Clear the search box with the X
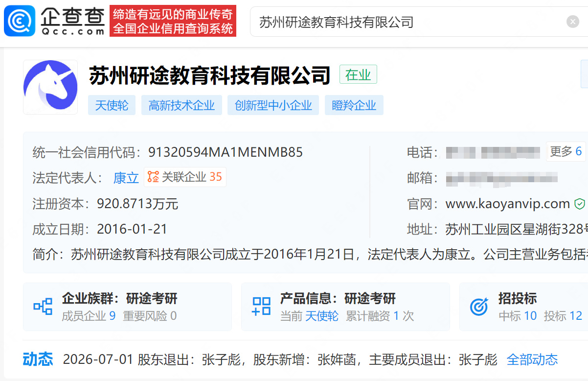This screenshot has width=588, height=381. pos(573,22)
